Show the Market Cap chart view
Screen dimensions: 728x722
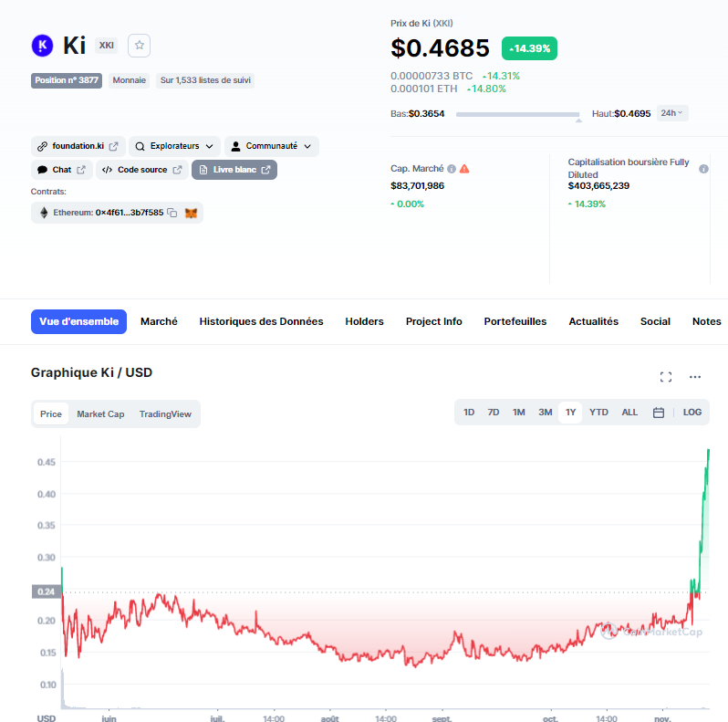(x=100, y=414)
